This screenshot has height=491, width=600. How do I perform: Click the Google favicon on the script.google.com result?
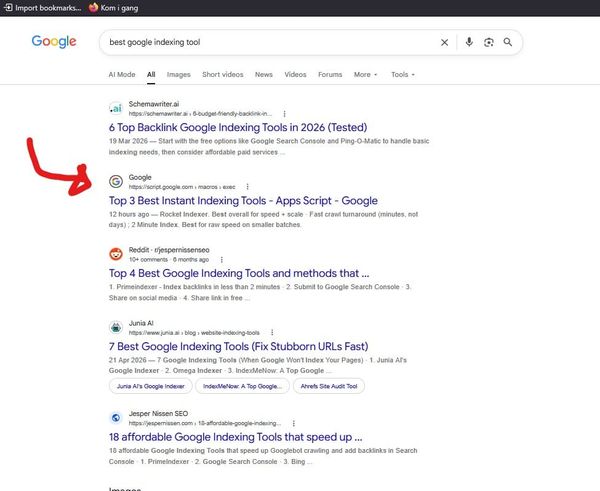click(x=116, y=181)
